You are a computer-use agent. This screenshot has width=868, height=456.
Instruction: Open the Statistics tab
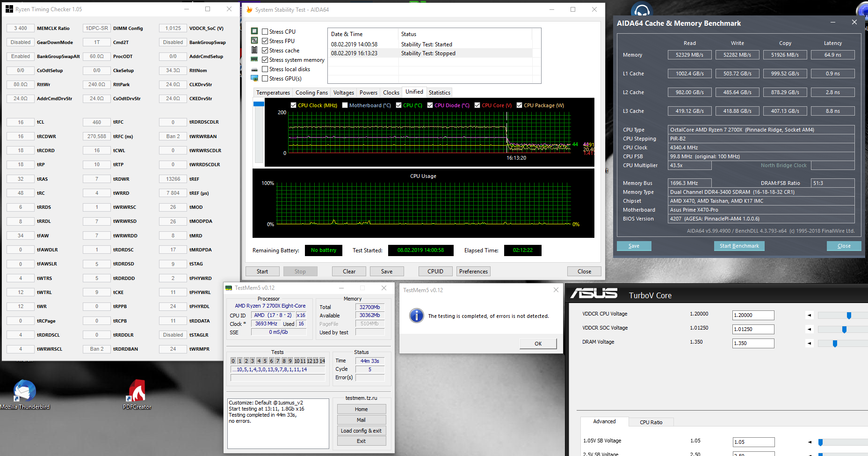pos(440,93)
